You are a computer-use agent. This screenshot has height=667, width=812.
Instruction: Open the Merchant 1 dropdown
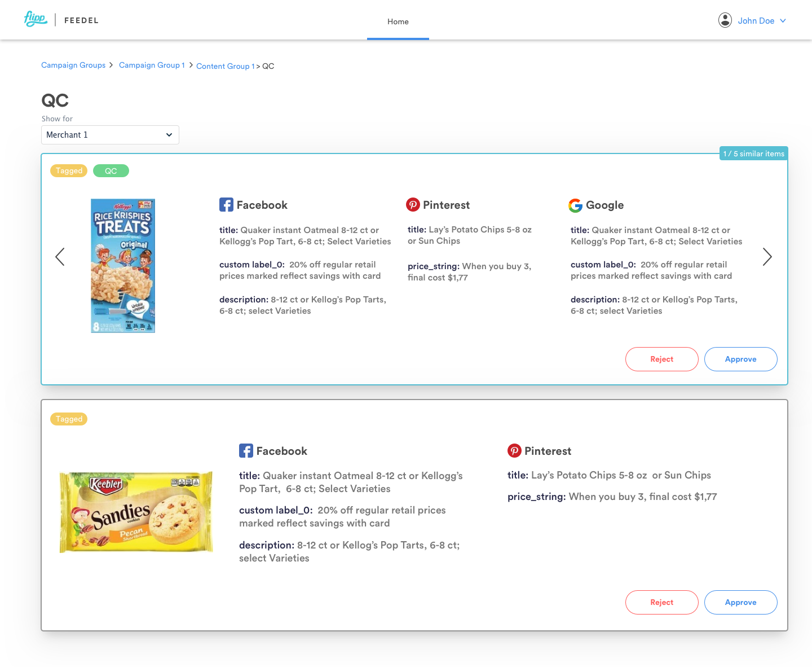(x=110, y=135)
